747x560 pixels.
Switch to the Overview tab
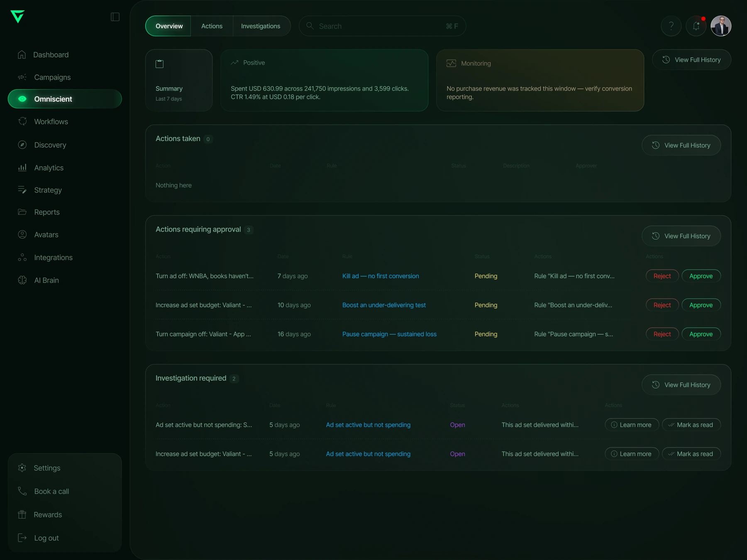pyautogui.click(x=168, y=26)
